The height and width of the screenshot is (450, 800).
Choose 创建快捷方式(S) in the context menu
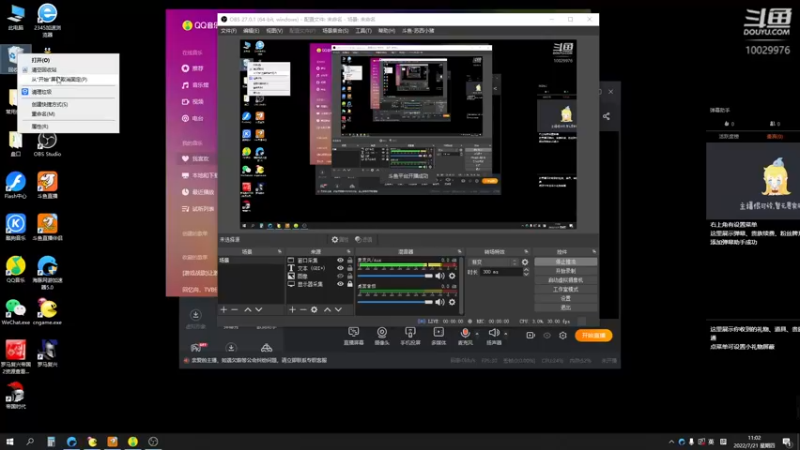50,105
